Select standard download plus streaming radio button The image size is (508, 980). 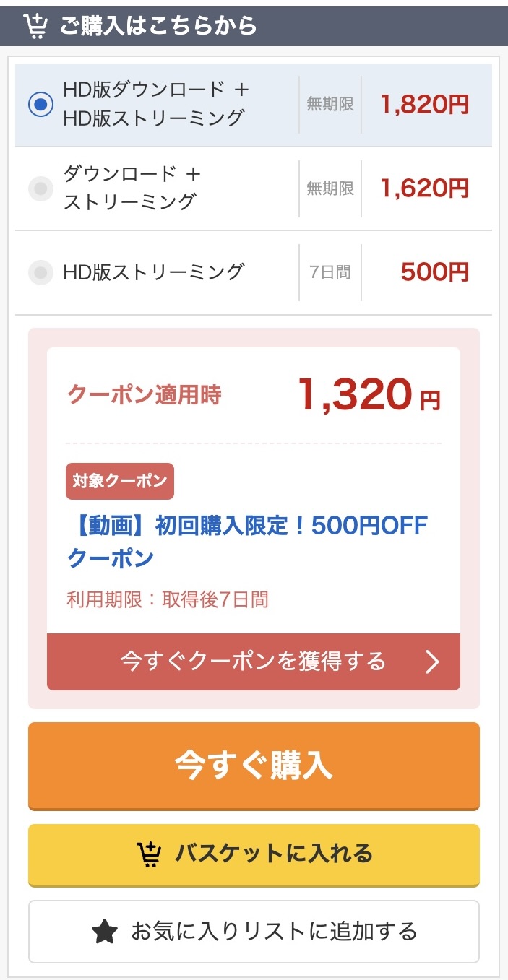pyautogui.click(x=41, y=188)
